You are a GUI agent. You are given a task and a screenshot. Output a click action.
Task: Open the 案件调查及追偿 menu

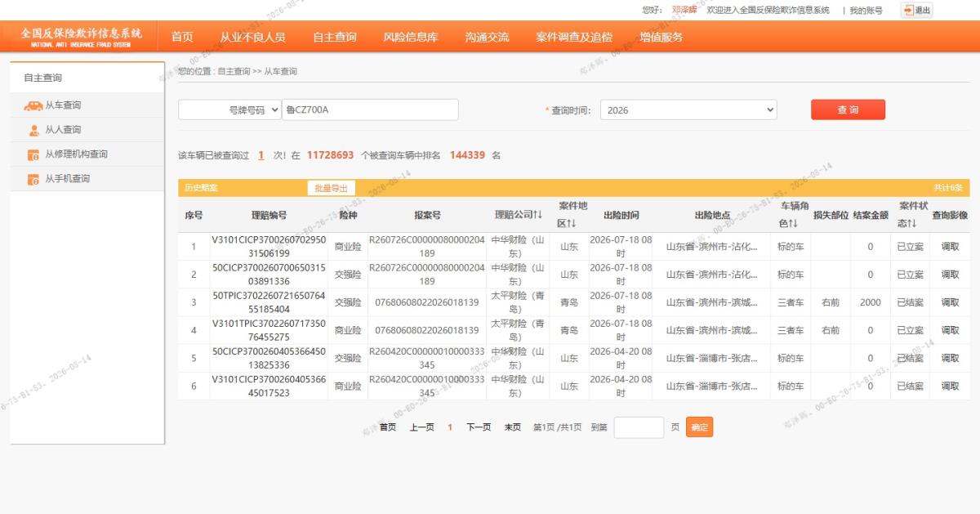(x=574, y=37)
